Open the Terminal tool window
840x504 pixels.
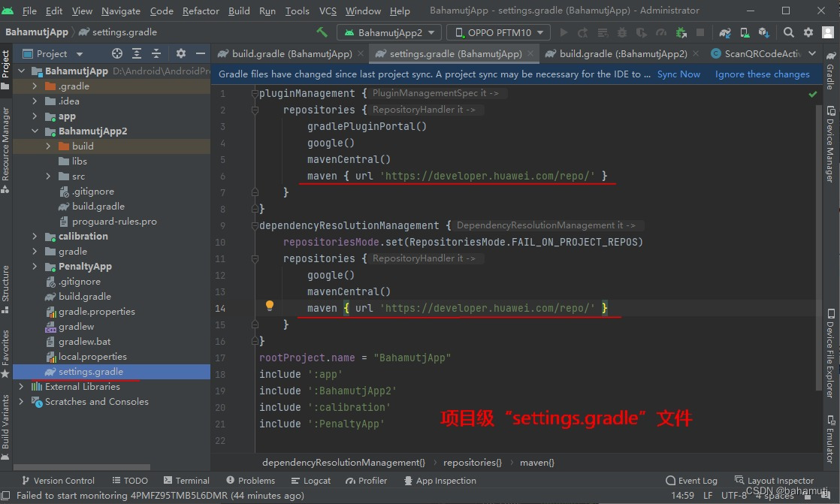[x=186, y=481]
